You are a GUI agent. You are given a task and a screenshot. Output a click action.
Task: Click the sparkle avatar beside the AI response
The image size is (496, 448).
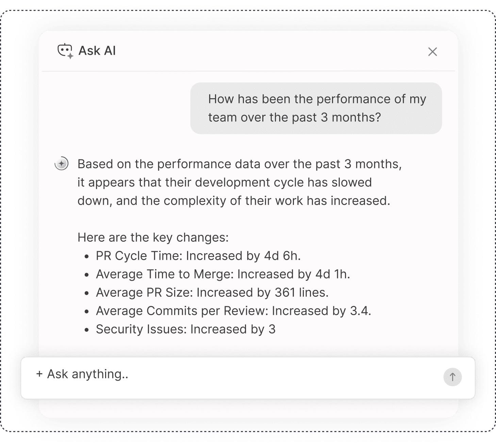tap(62, 164)
